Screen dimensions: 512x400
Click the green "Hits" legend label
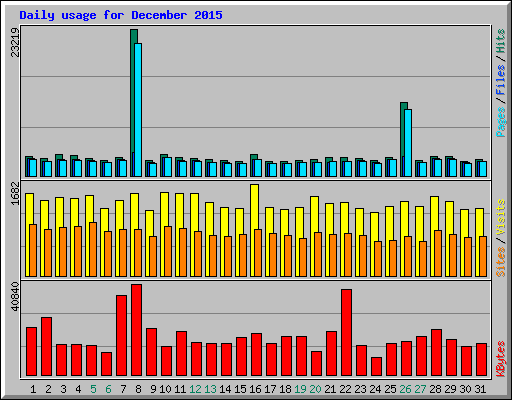(x=501, y=41)
